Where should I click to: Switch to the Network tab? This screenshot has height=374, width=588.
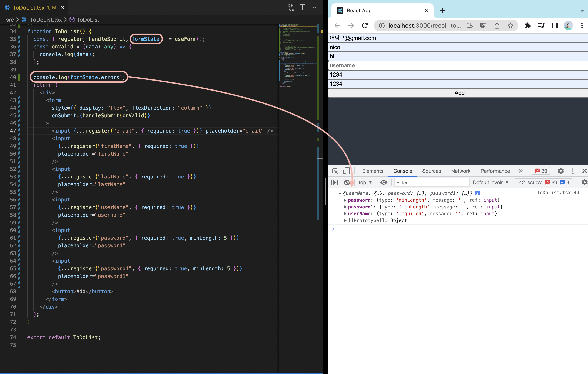click(460, 171)
